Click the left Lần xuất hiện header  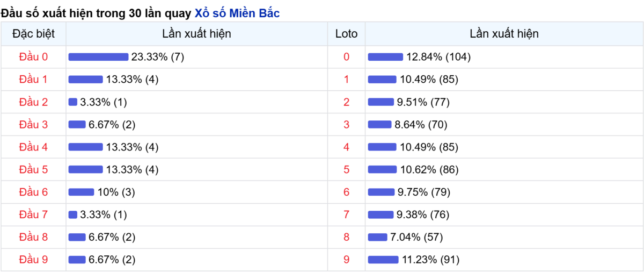coord(196,34)
